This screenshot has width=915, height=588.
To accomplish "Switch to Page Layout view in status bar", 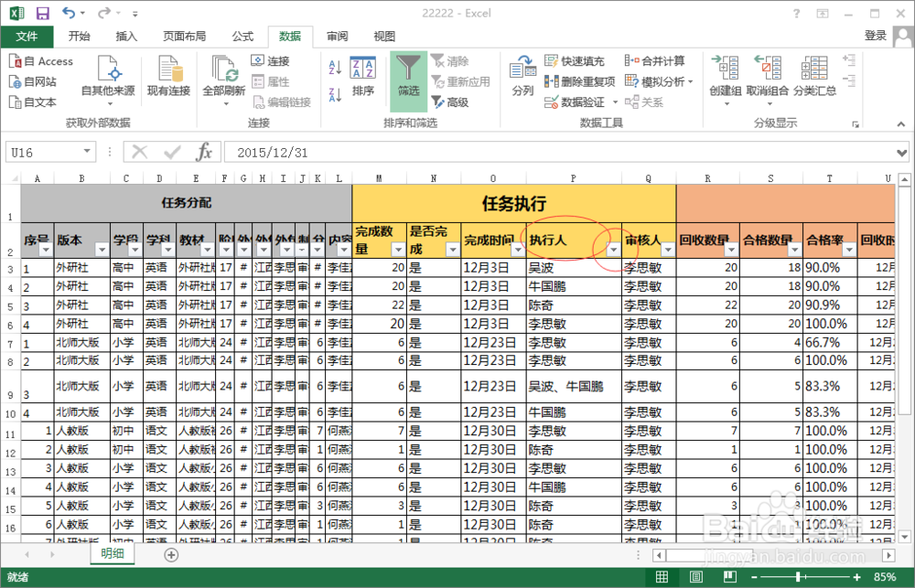I will pos(694,576).
